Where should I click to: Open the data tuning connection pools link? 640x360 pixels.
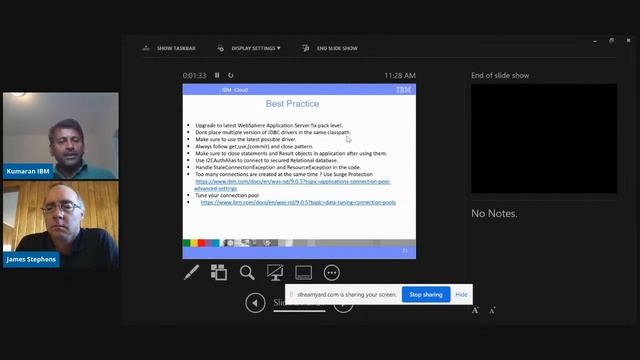pyautogui.click(x=298, y=202)
